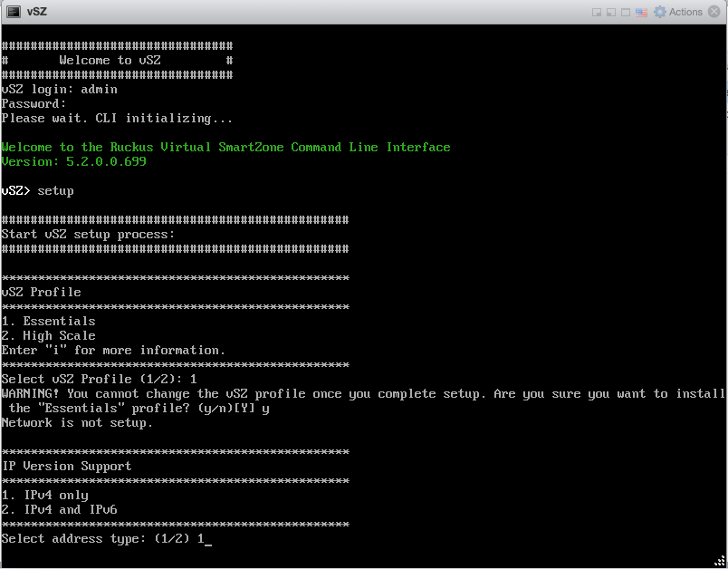Click the vSZ window title text
Screen dimensions: 728x569
coord(37,12)
